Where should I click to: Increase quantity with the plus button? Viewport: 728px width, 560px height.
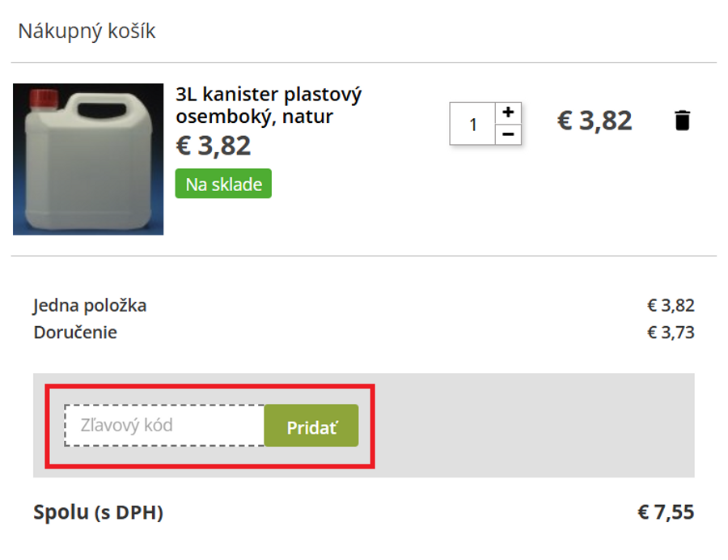[x=508, y=112]
